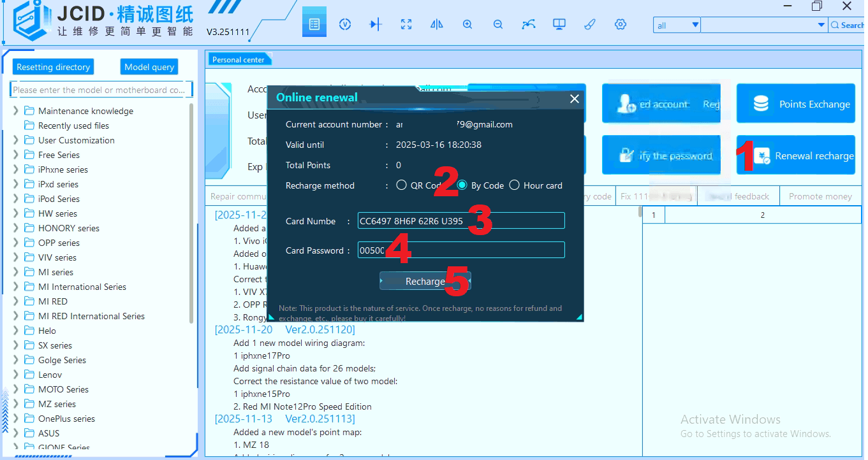868x460 pixels.
Task: Expand the Maintenance knowledge folder
Action: click(16, 111)
